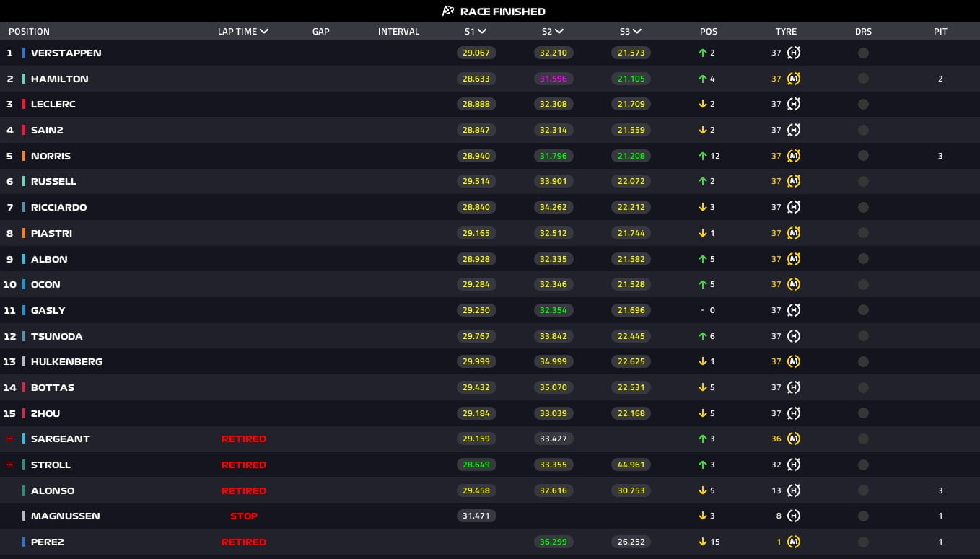980x559 pixels.
Task: Select the medium tyre icon in Piastri's row
Action: (794, 233)
